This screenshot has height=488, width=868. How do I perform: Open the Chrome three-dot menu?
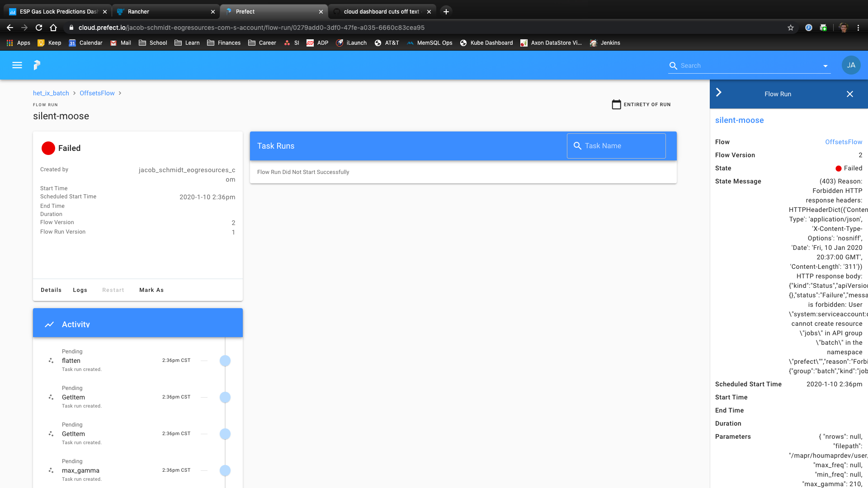858,28
